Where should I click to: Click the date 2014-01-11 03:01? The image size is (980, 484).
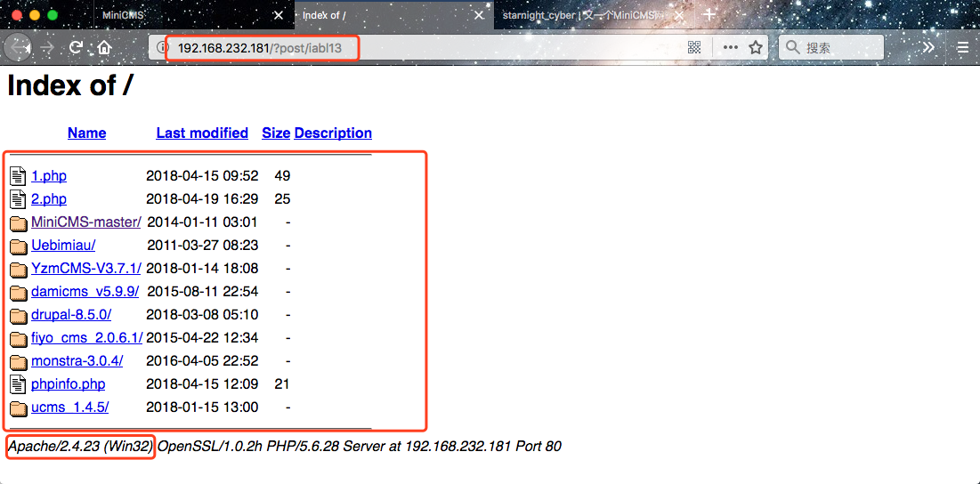202,222
